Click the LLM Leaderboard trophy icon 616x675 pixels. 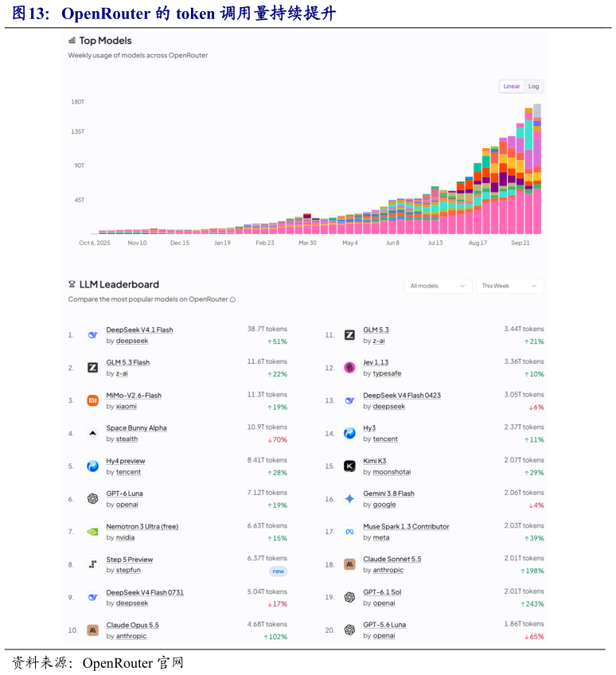tap(72, 284)
